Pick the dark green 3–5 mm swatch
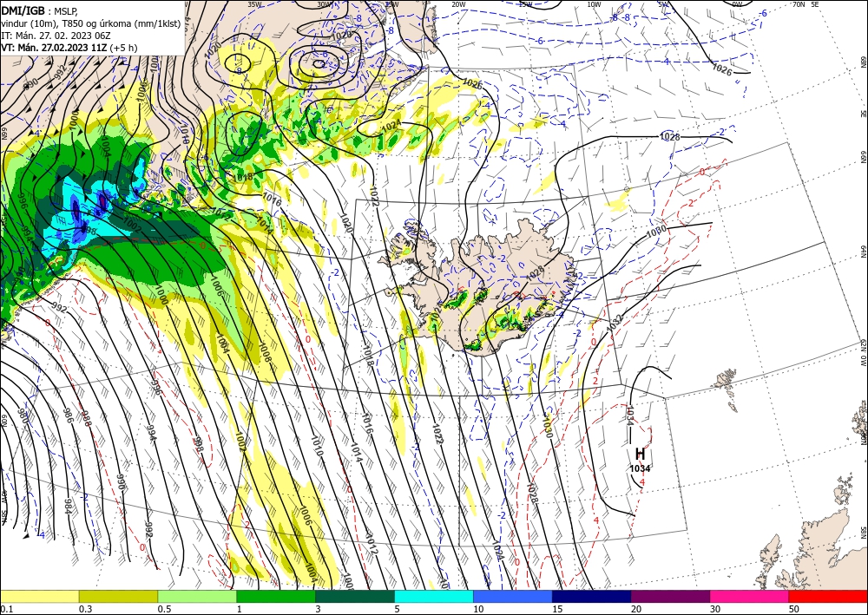 355,596
